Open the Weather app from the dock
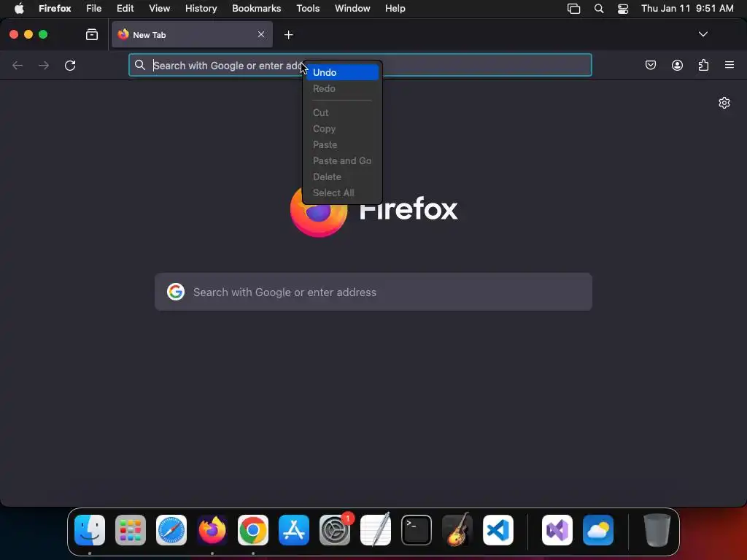 point(598,530)
